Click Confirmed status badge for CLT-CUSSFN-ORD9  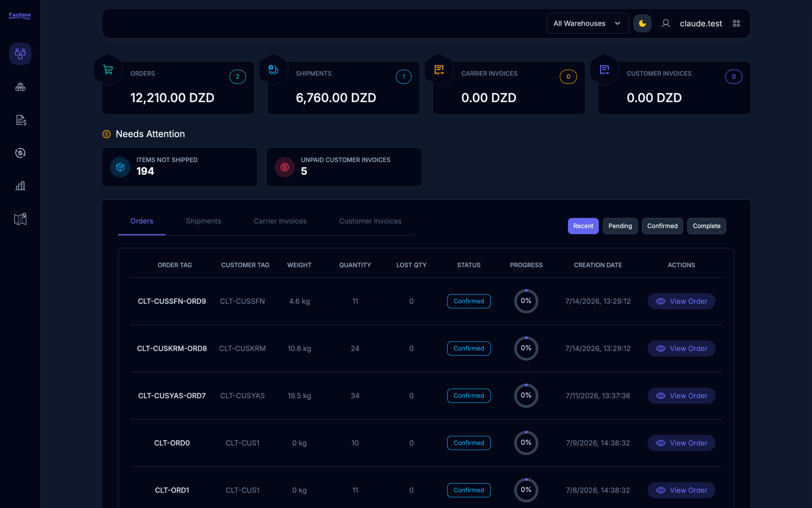pos(469,301)
